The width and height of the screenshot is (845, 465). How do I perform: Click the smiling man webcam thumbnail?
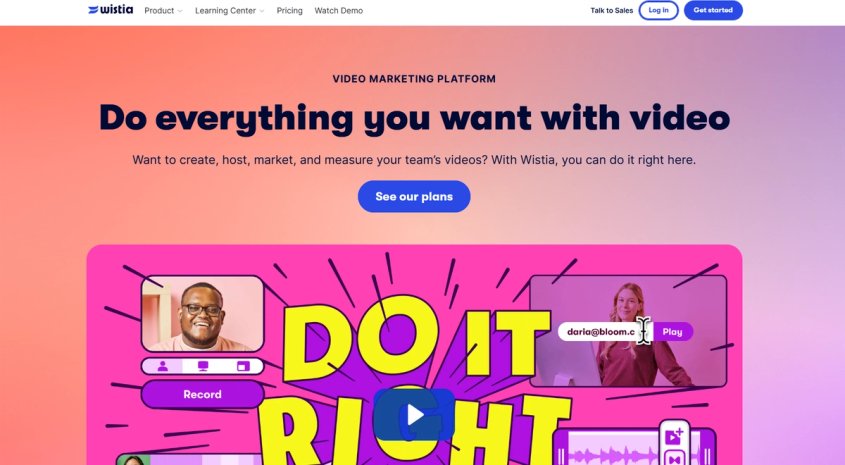click(x=203, y=314)
